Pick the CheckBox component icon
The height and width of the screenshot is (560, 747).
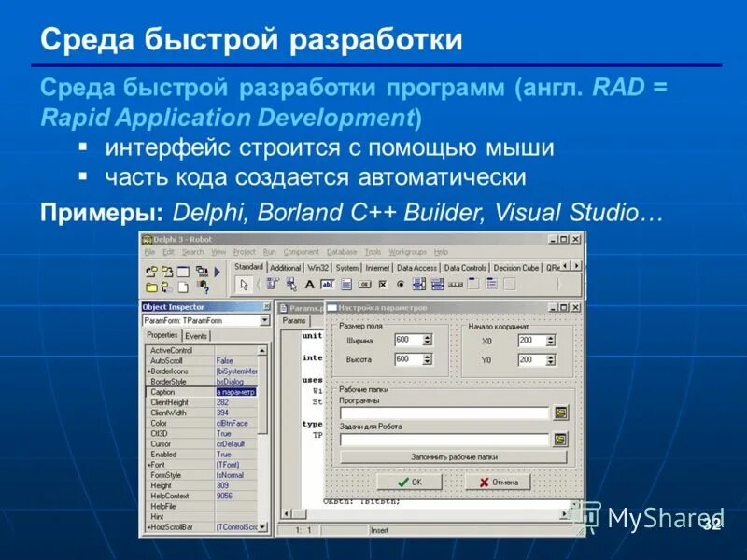(x=383, y=285)
